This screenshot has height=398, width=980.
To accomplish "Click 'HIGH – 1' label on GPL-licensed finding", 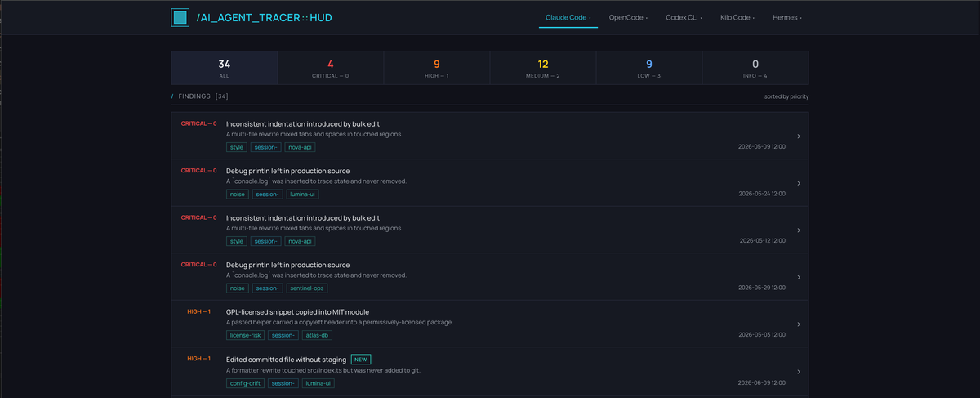I will pyautogui.click(x=198, y=311).
